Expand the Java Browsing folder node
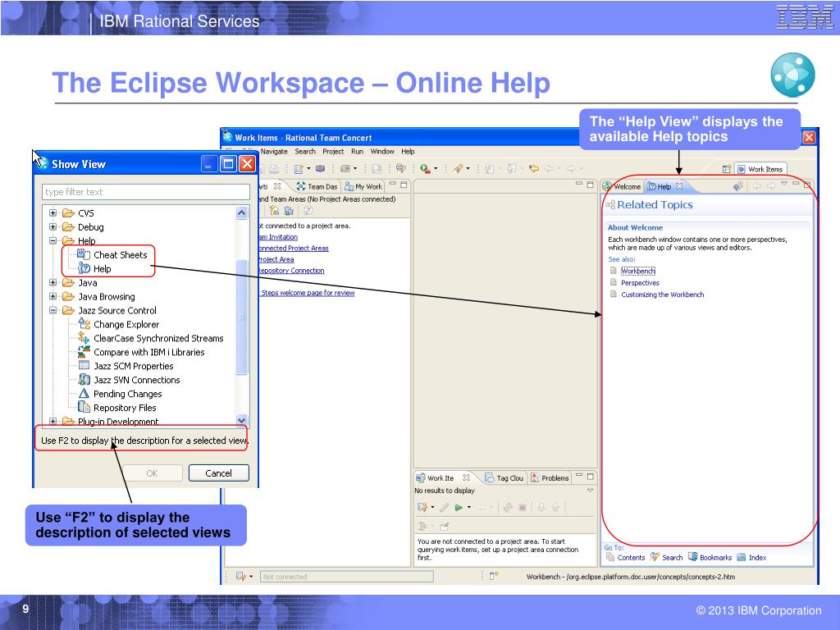840x630 pixels. pyautogui.click(x=52, y=296)
